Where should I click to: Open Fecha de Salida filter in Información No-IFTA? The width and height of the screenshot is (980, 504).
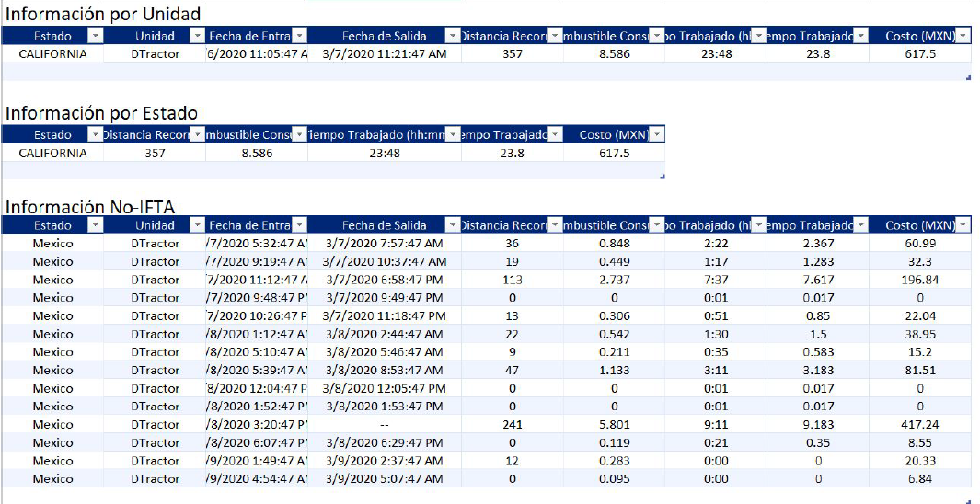[453, 224]
